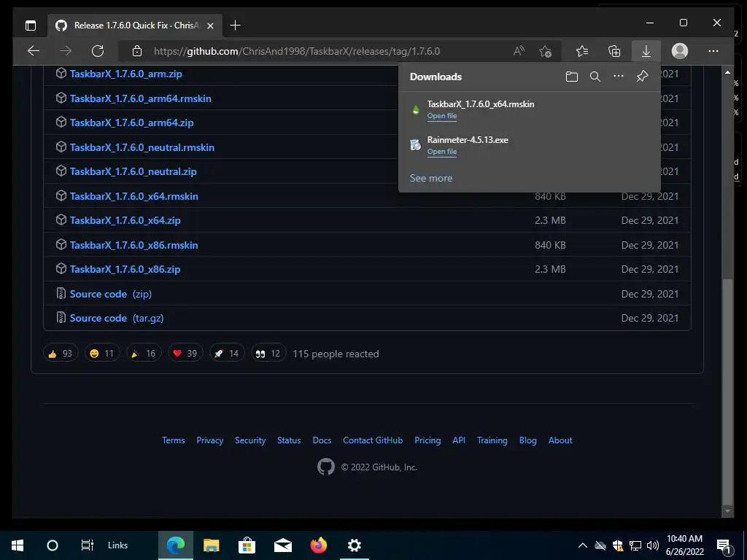Open API footer link

click(460, 440)
